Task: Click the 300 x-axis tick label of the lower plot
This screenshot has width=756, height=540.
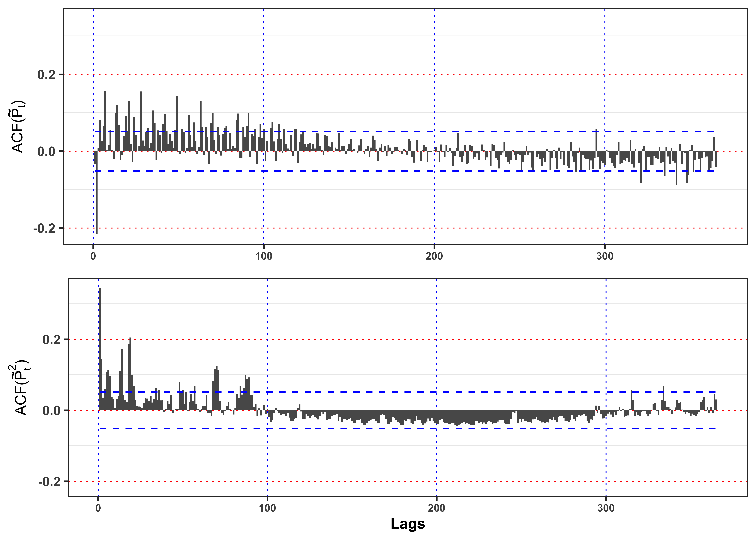Action: (606, 508)
